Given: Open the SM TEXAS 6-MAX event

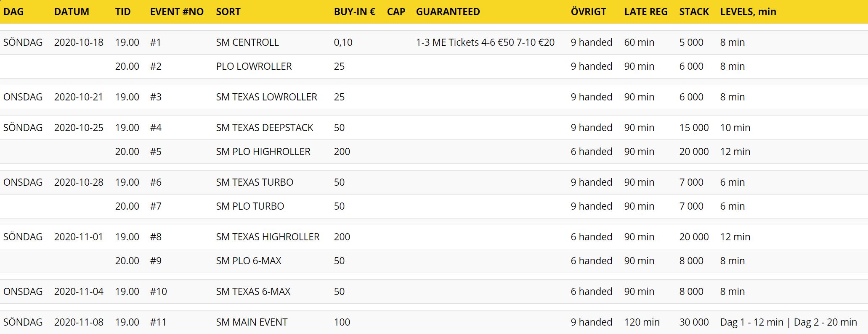Looking at the screenshot, I should [253, 292].
